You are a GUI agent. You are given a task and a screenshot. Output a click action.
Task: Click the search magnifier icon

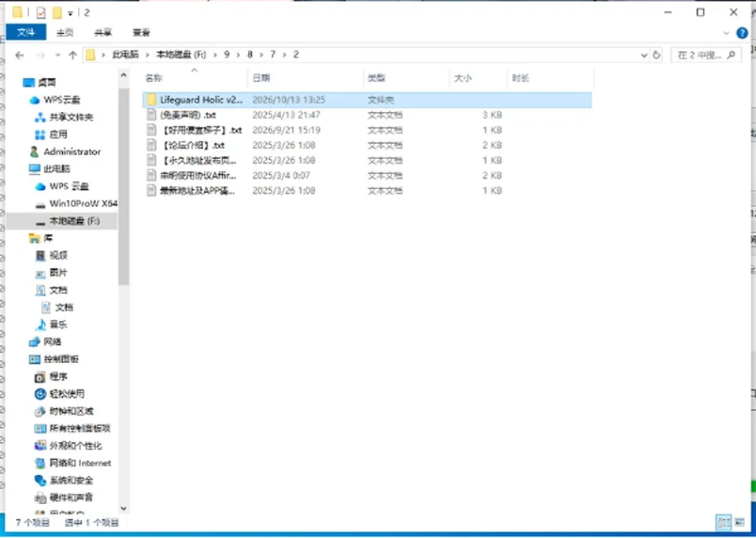731,55
